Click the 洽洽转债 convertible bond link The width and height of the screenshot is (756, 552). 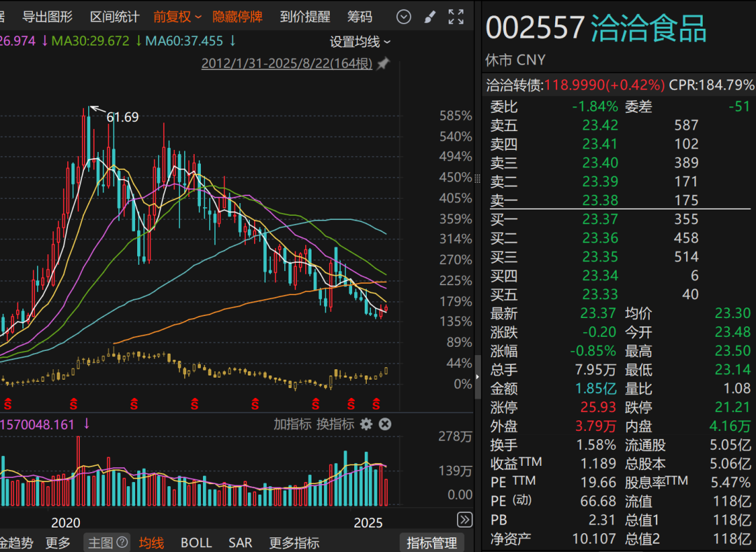[x=513, y=85]
